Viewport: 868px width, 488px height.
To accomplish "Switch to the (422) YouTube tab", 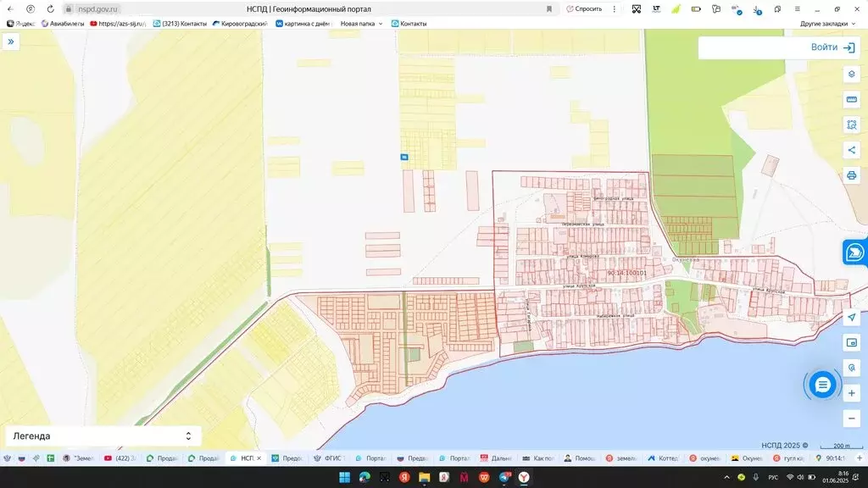I will point(120,458).
